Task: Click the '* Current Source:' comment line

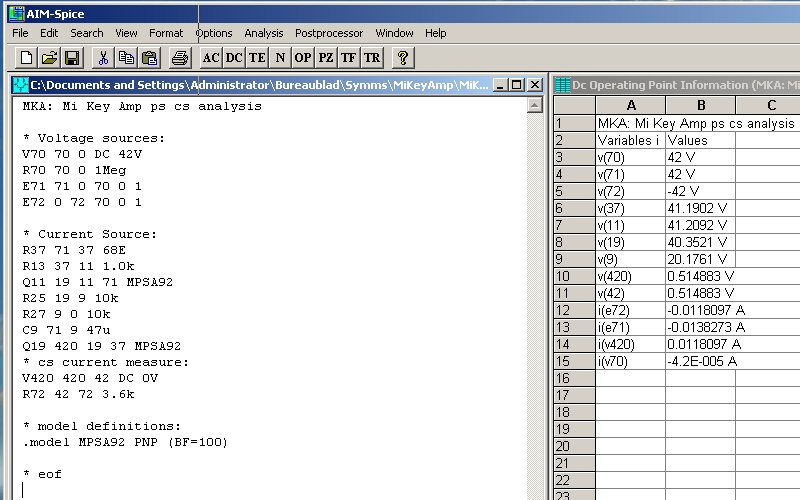Action: 90,234
